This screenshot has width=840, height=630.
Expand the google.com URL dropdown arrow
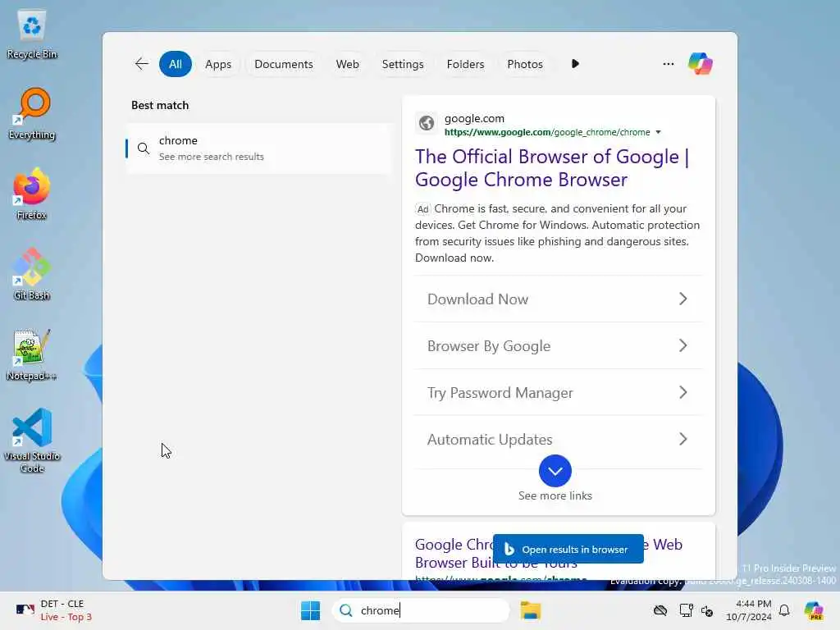tap(659, 132)
